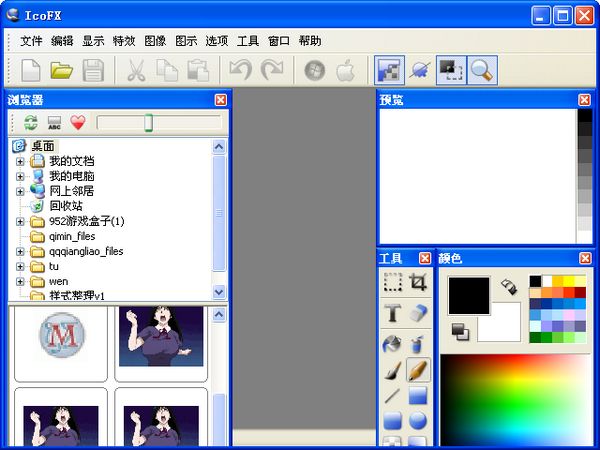Expand the 我的文档 tree node
Viewport: 600px width, 450px height.
[19, 161]
